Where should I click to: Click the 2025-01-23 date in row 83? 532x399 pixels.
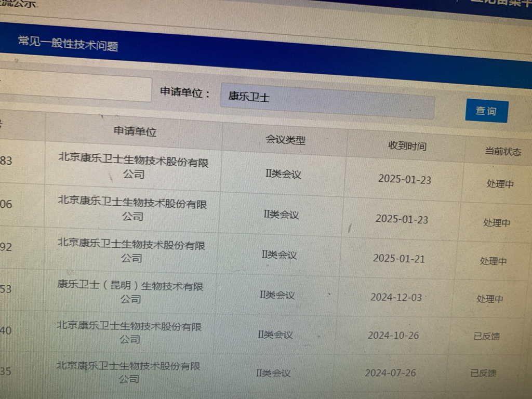point(405,179)
